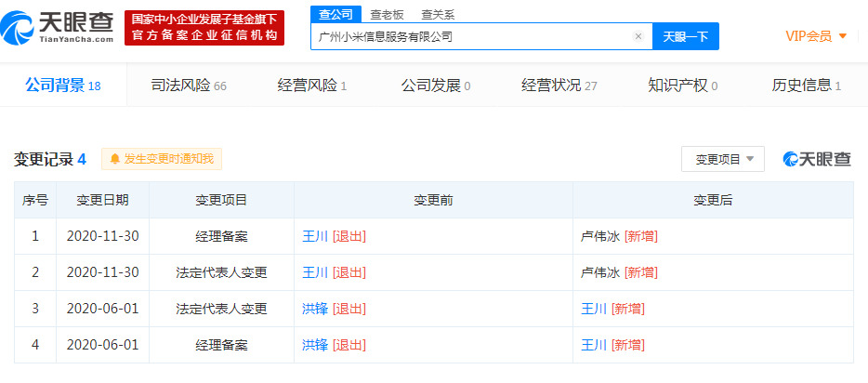868x383 pixels.
Task: Open 王川 link in row 2 变更前
Action: [315, 272]
